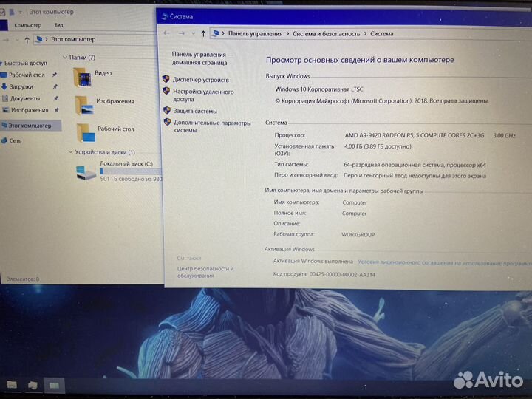Expand chevron after Панель управления breadcrumb
The width and height of the screenshot is (532, 399).
click(x=287, y=33)
